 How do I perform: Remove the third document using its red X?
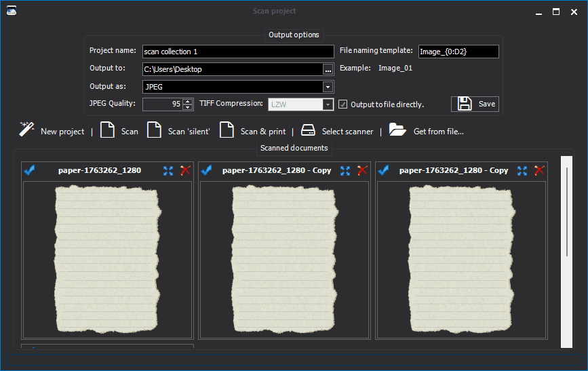pos(539,171)
